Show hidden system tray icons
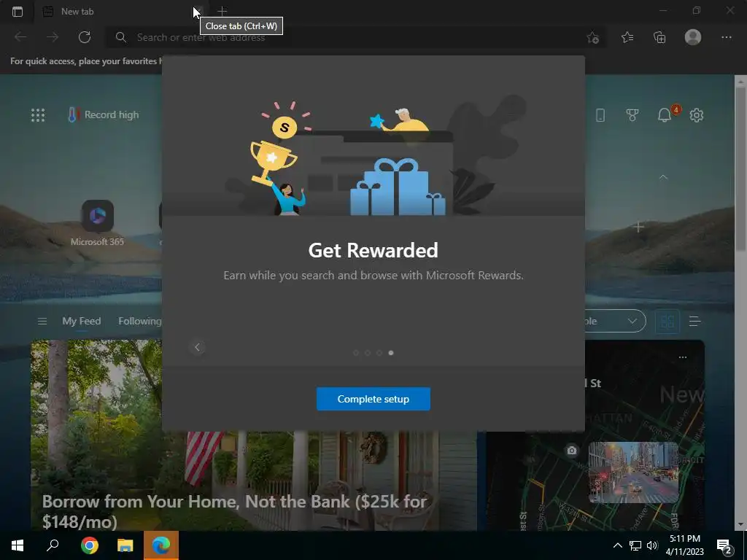 point(617,545)
